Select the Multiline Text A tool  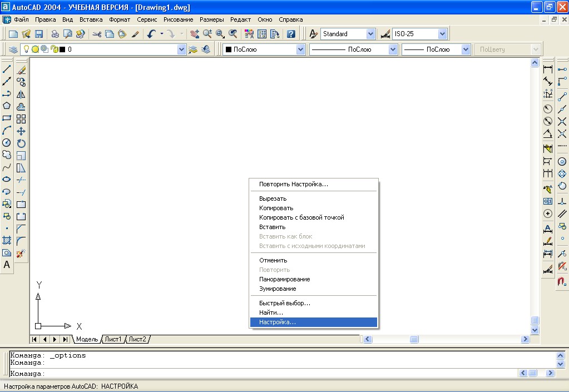[x=7, y=265]
